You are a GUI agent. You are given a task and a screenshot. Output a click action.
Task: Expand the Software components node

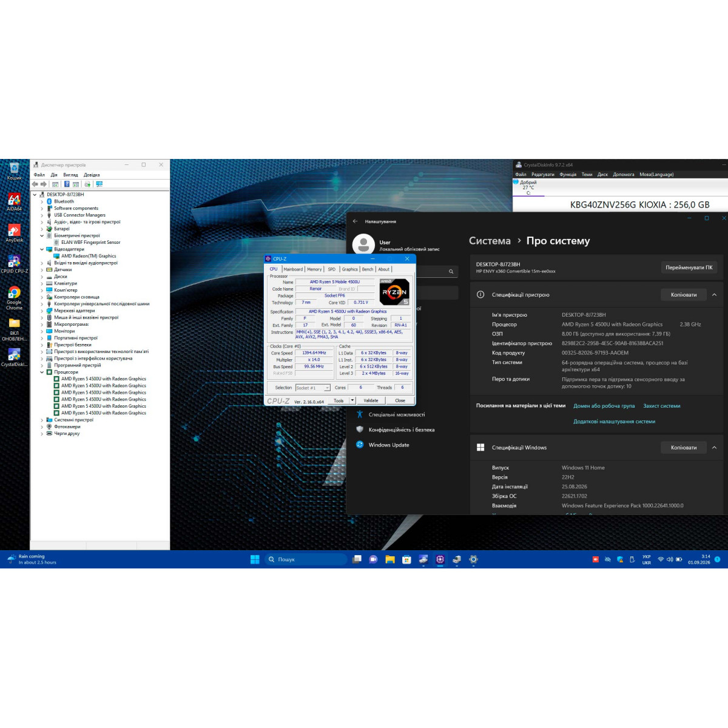42,208
